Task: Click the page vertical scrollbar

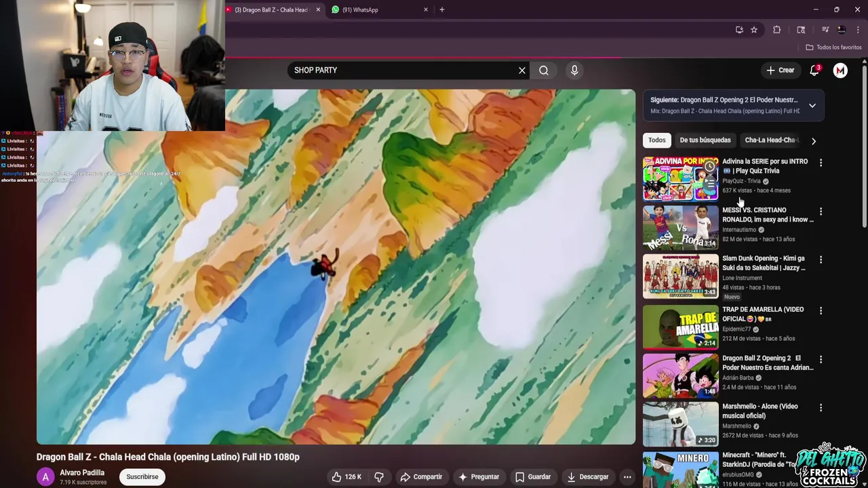Action: pos(864,146)
